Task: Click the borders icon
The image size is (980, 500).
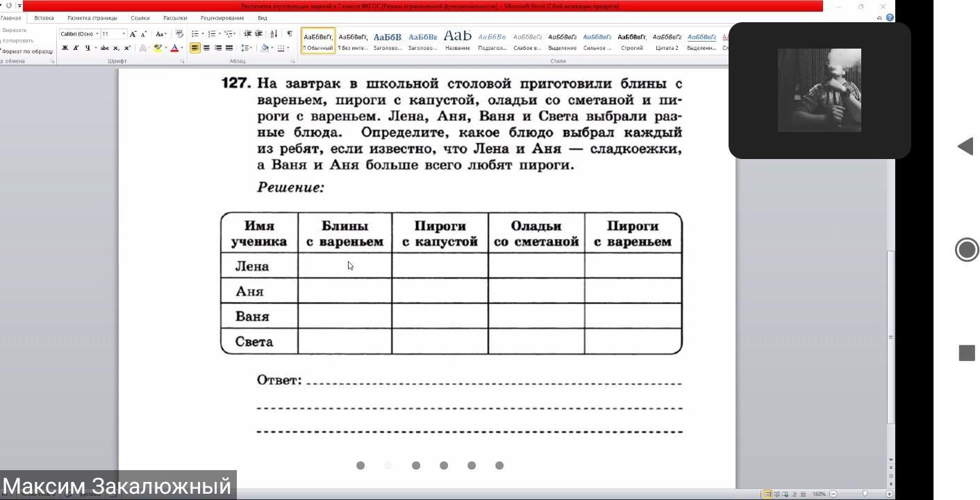Action: point(281,48)
